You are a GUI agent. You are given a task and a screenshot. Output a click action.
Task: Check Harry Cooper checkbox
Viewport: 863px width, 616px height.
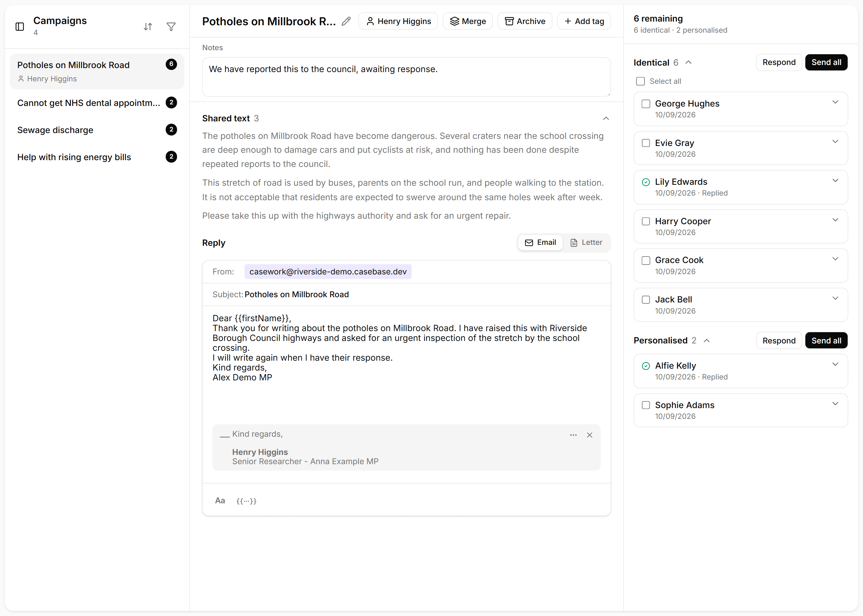coord(645,221)
